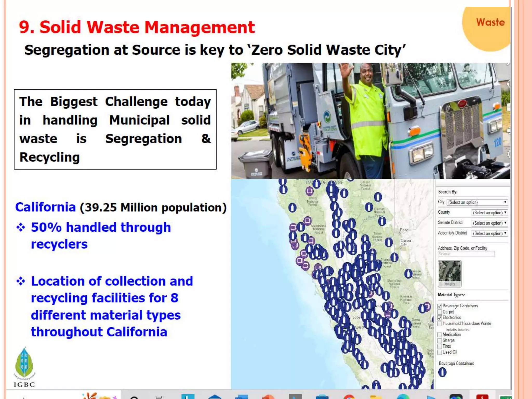Viewport: 532px width, 399px height.
Task: Tick the Used Oil checkbox
Action: point(440,352)
